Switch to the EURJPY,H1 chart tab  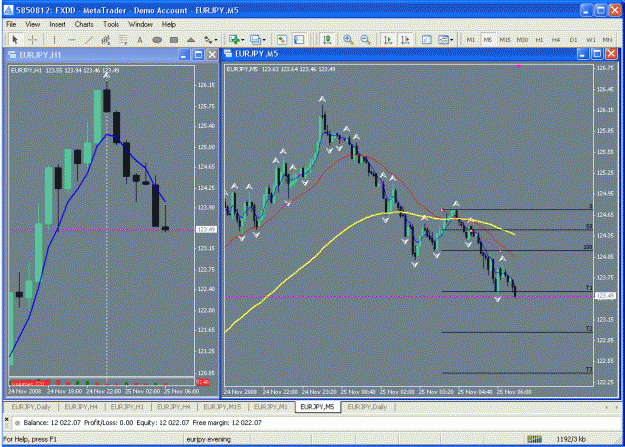pos(127,407)
